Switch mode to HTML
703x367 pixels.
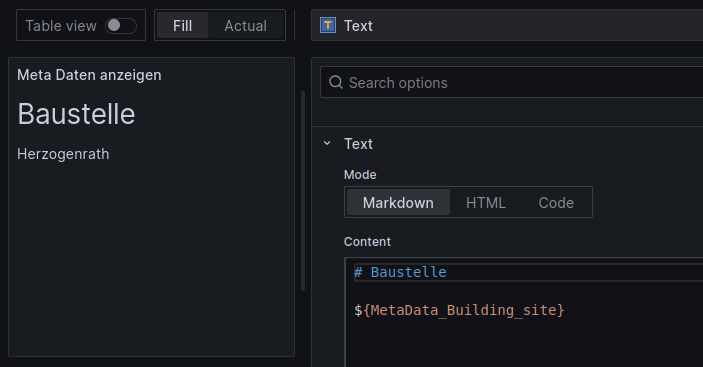[x=486, y=203]
